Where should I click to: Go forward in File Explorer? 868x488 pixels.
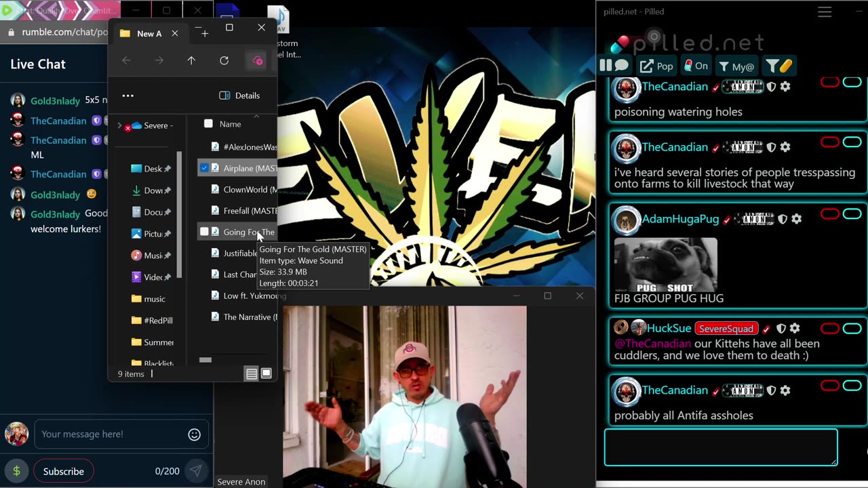coord(159,60)
